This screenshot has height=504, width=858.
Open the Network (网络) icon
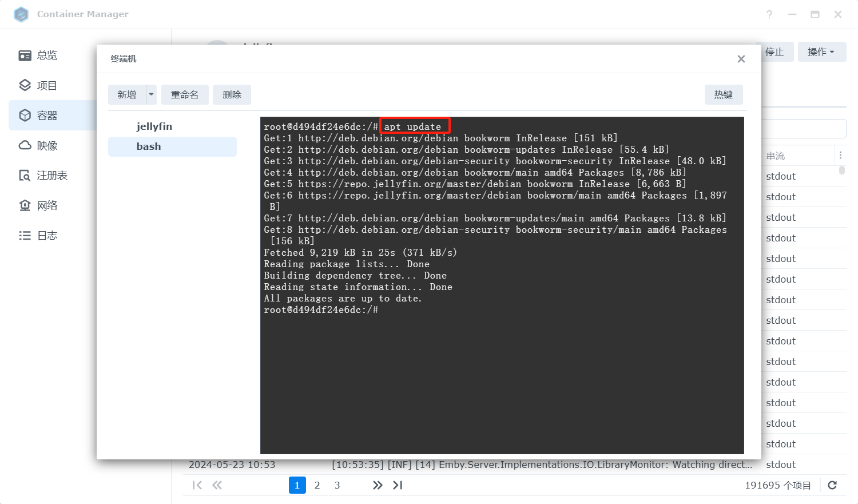pyautogui.click(x=25, y=205)
